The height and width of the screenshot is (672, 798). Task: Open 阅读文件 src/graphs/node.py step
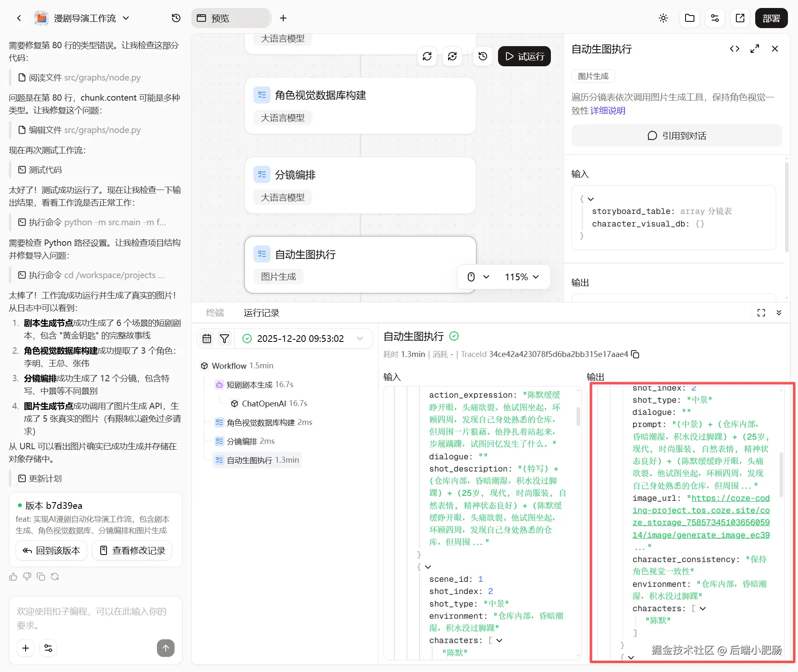(x=79, y=78)
